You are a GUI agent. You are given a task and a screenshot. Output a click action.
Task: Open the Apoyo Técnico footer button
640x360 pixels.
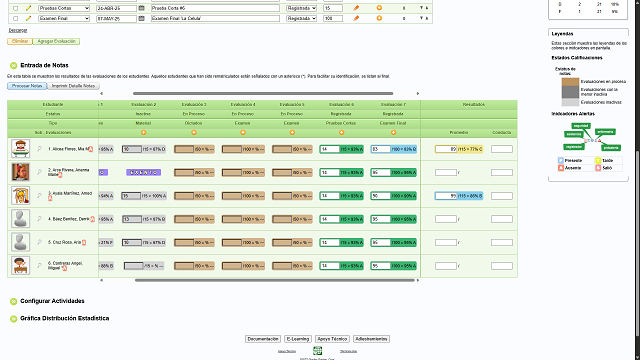click(x=332, y=339)
